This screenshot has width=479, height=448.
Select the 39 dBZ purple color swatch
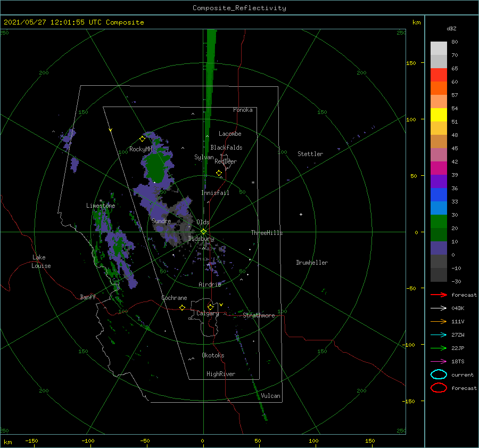(x=439, y=181)
